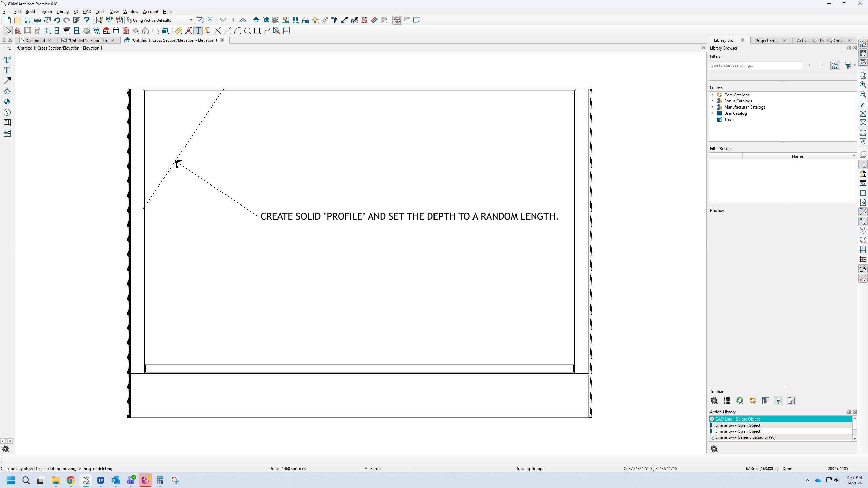This screenshot has height=488, width=868.
Task: Toggle the Library Browser filter funnel
Action: [x=848, y=65]
